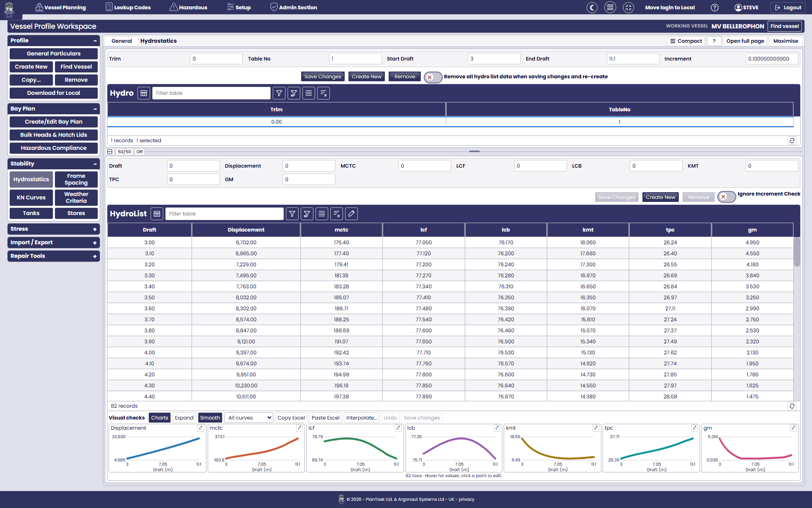Open the Vessel Planning menu
The width and height of the screenshot is (812, 508).
coord(60,7)
